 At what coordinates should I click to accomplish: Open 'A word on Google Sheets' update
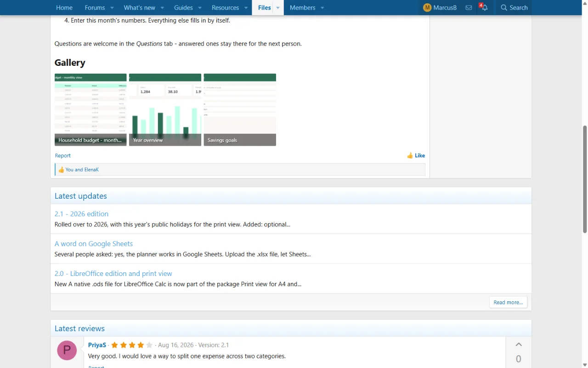[x=94, y=244]
